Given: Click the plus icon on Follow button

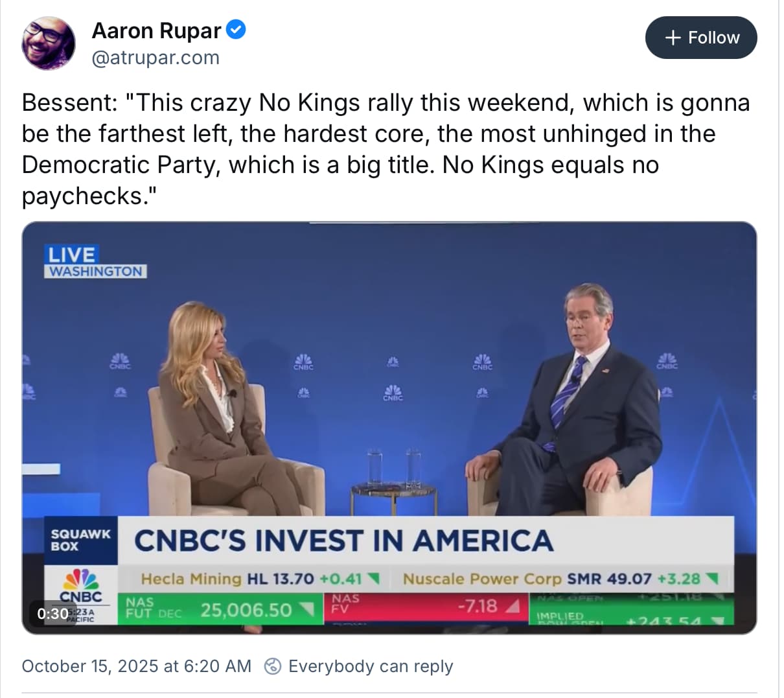Looking at the screenshot, I should coord(673,38).
